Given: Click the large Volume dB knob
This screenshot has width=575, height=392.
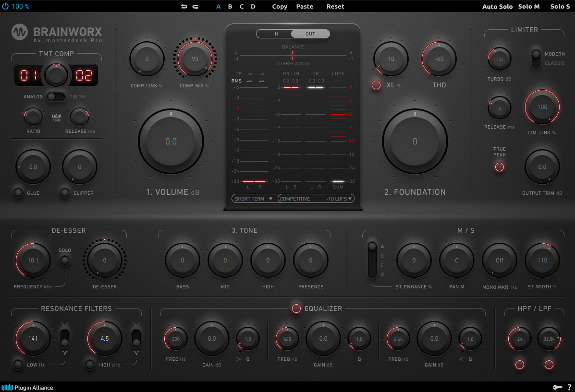Looking at the screenshot, I should (x=171, y=141).
